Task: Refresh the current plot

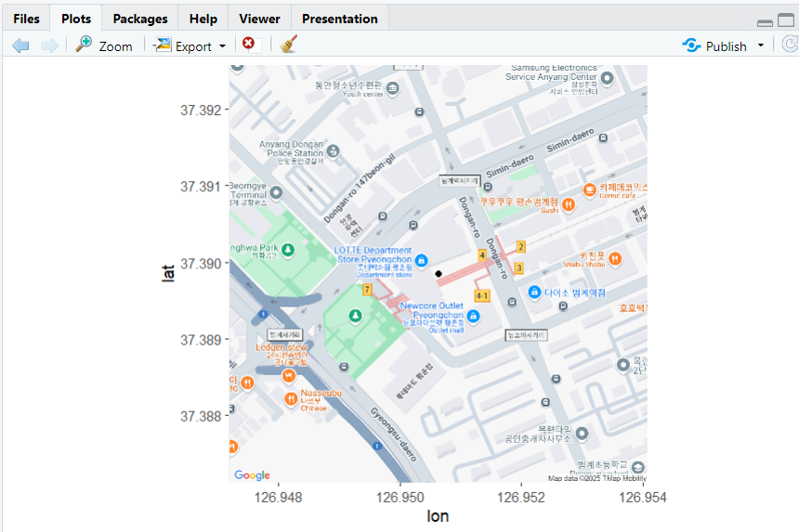Action: tap(790, 45)
